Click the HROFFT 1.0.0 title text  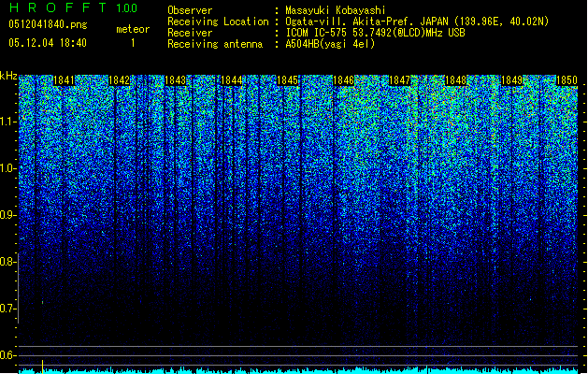(73, 7)
